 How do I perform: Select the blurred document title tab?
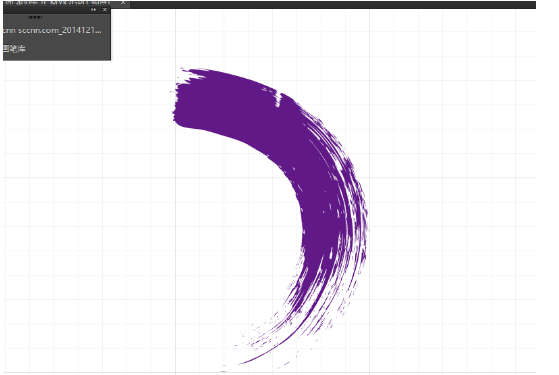tap(58, 3)
